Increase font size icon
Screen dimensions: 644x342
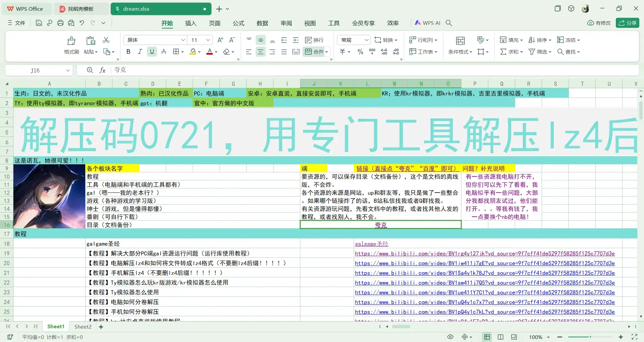tap(220, 40)
